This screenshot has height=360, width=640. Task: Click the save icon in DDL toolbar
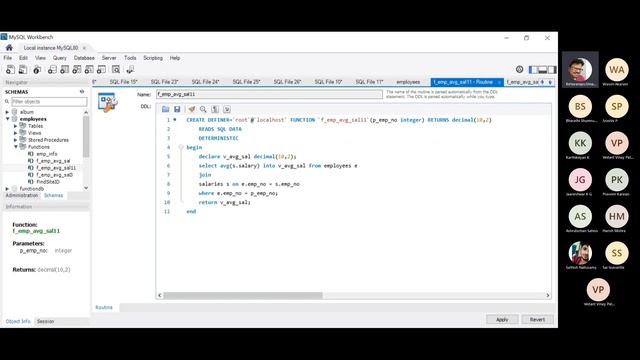[177, 109]
